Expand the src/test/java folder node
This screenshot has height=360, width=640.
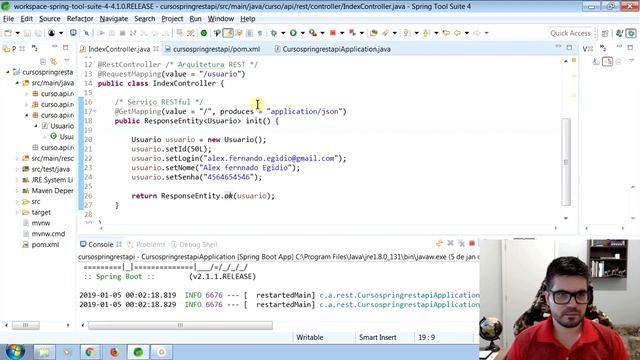click(17, 169)
